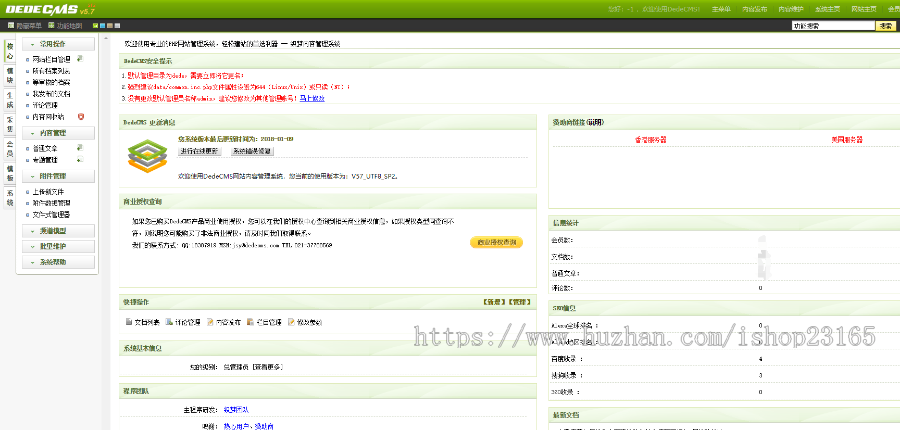The width and height of the screenshot is (900, 430).
Task: Open 主菜单 in the top navigation
Action: pos(721,9)
